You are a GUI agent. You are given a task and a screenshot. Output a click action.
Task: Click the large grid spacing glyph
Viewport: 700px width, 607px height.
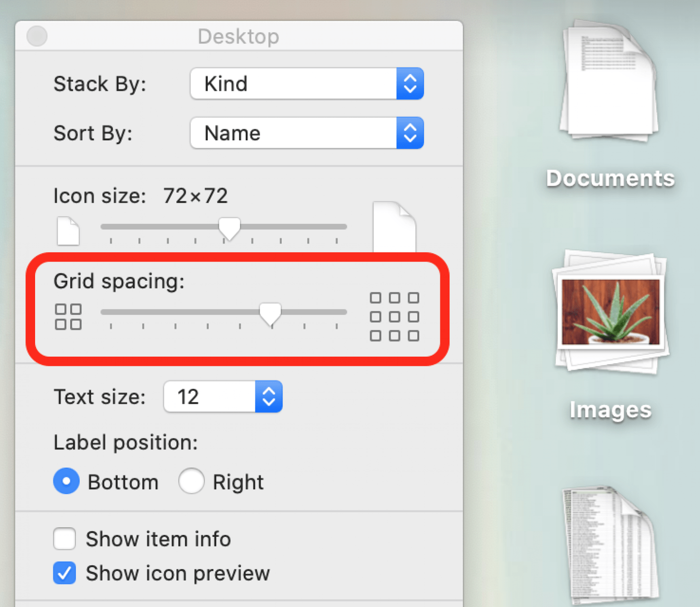[x=394, y=316]
